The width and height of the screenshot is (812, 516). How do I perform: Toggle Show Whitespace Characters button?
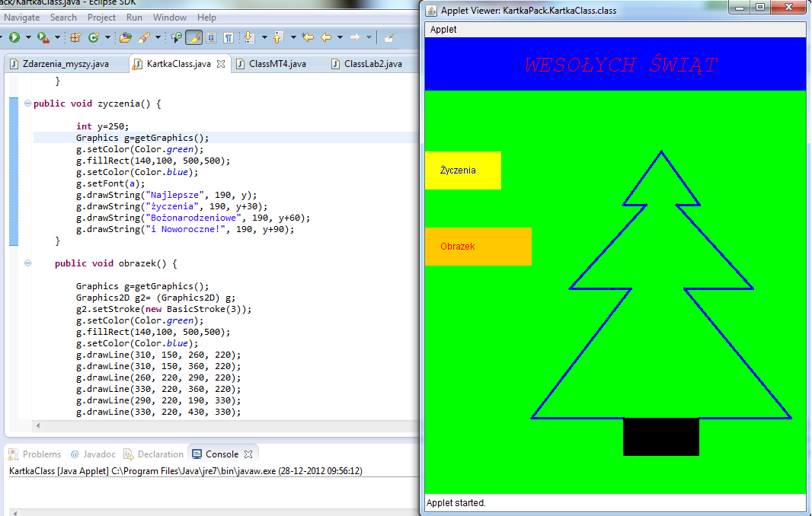[228, 37]
